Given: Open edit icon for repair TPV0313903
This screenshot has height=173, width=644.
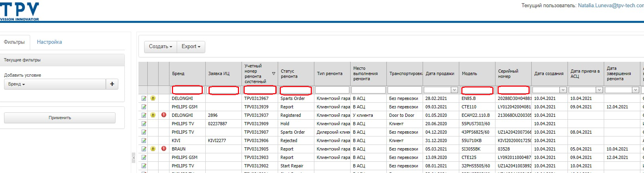Looking at the screenshot, I should pos(144,157).
